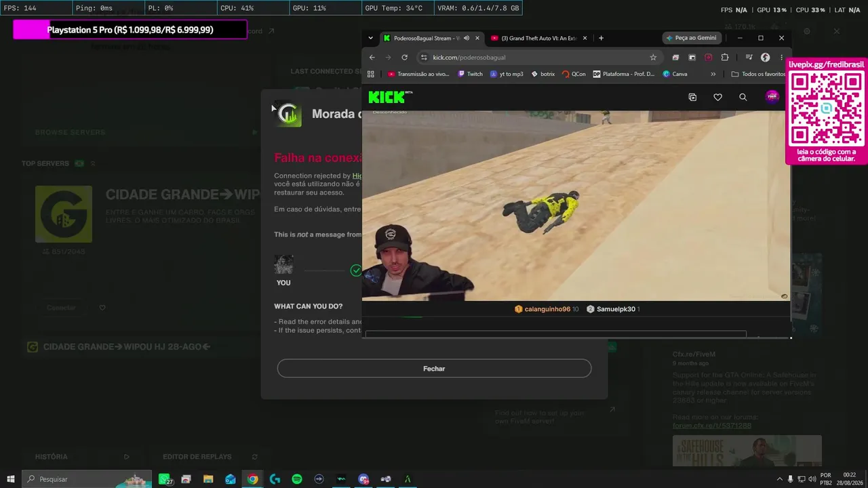Mute the PoderosoBagual Stream tab audio
Image resolution: width=868 pixels, height=488 pixels.
(467, 38)
